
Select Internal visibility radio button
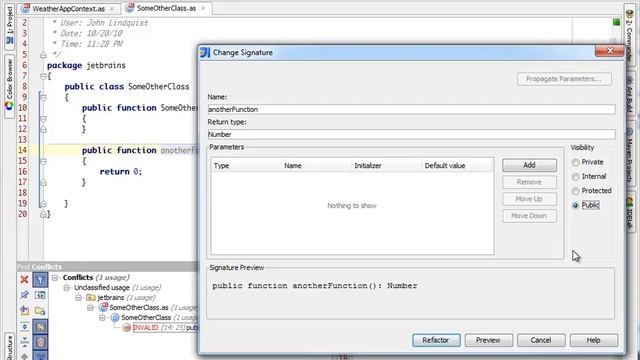pyautogui.click(x=576, y=177)
